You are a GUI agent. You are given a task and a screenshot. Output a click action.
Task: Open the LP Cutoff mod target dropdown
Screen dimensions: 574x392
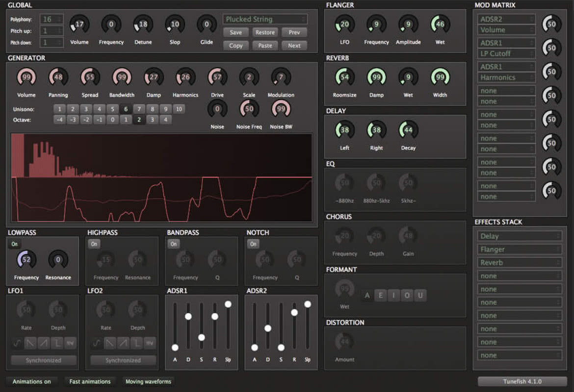[506, 53]
